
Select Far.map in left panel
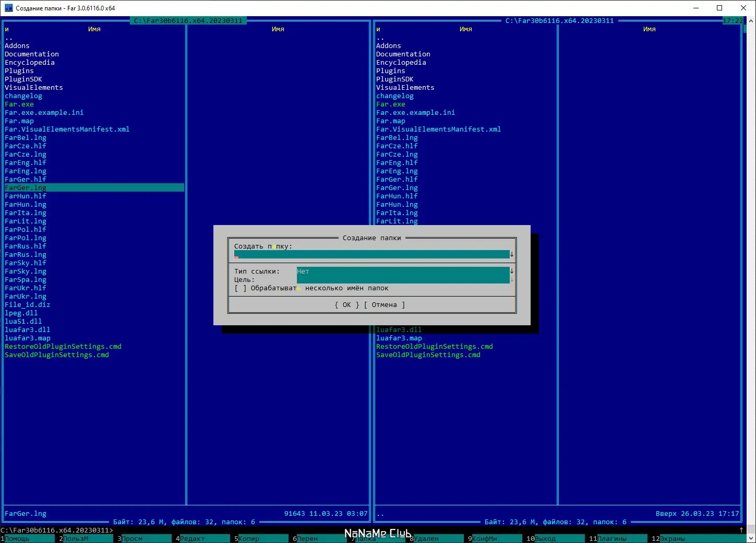(19, 121)
